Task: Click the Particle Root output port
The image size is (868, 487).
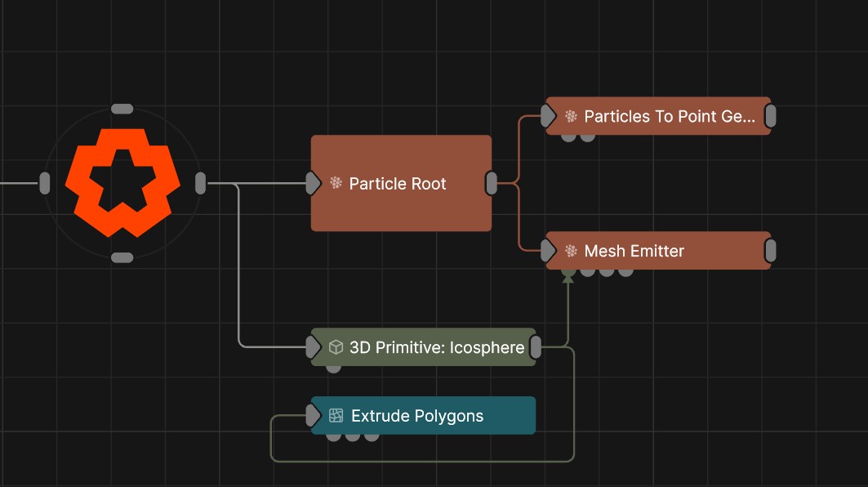Action: [x=492, y=183]
